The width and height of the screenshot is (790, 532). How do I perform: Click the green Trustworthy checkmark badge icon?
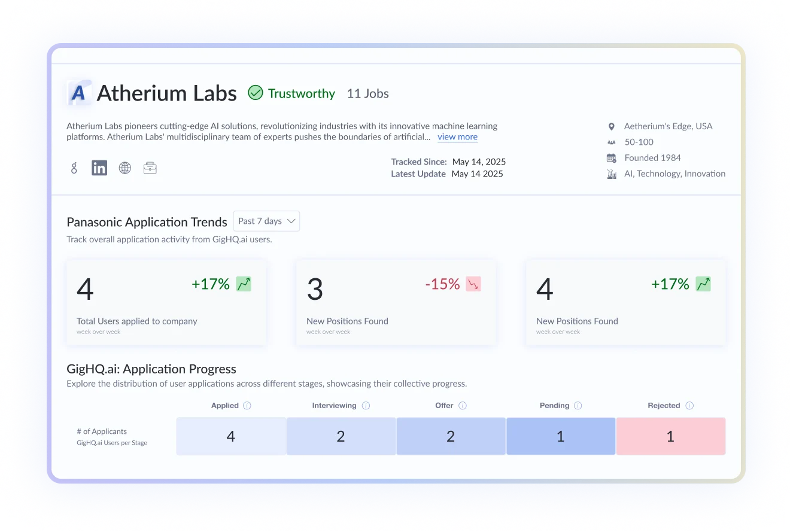[256, 93]
